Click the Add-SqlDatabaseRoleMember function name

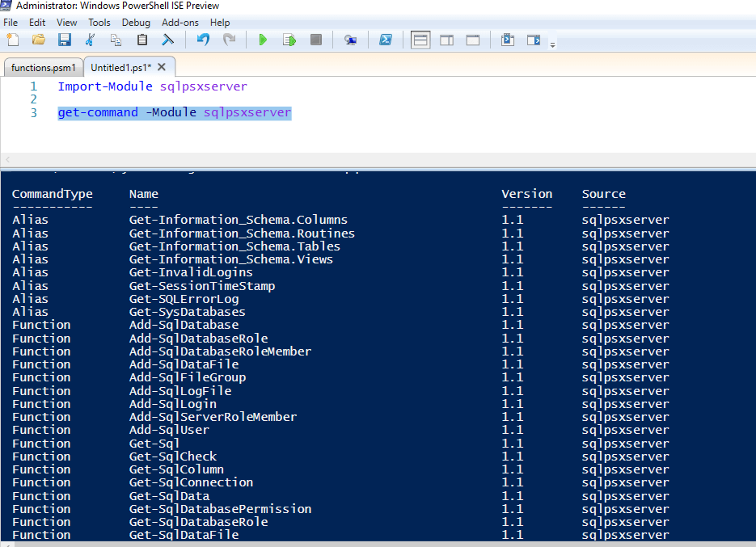[221, 351]
